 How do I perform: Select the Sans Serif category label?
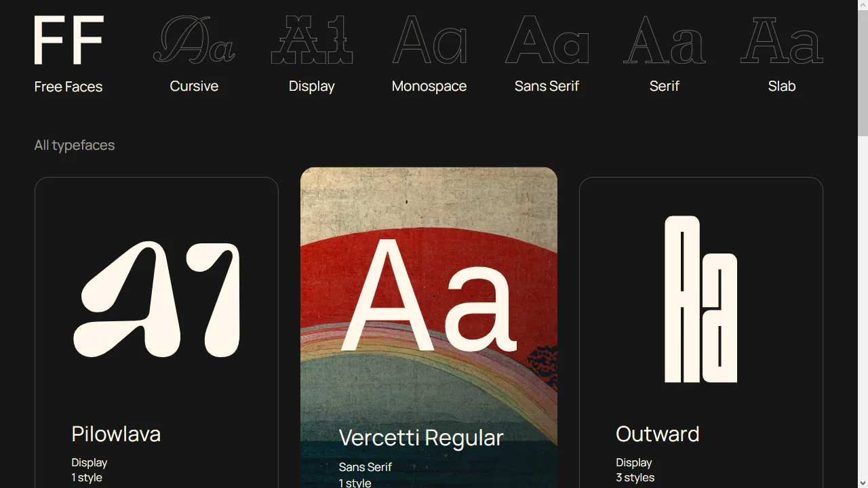(x=547, y=86)
